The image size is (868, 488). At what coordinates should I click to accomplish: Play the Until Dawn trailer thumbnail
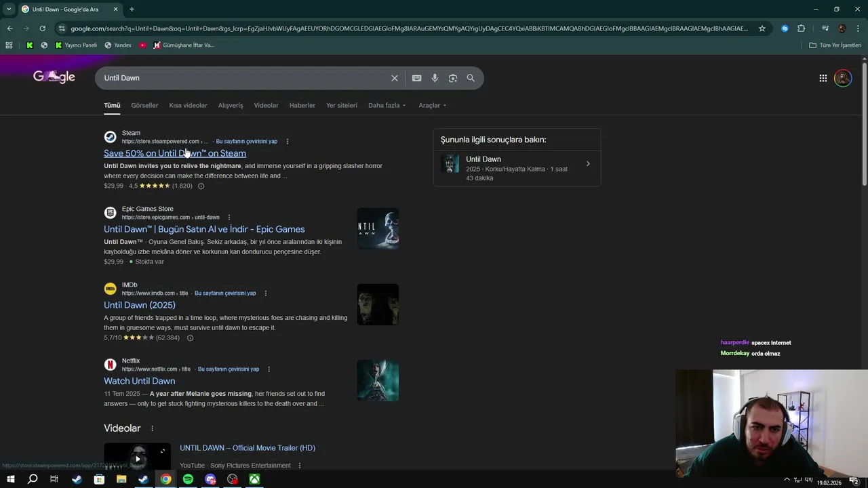pyautogui.click(x=137, y=459)
